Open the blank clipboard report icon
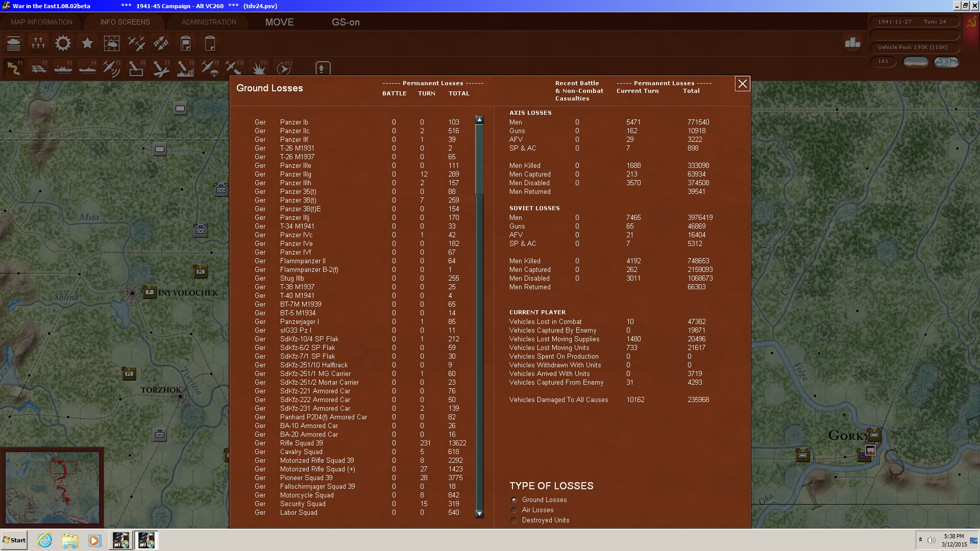 coord(210,43)
